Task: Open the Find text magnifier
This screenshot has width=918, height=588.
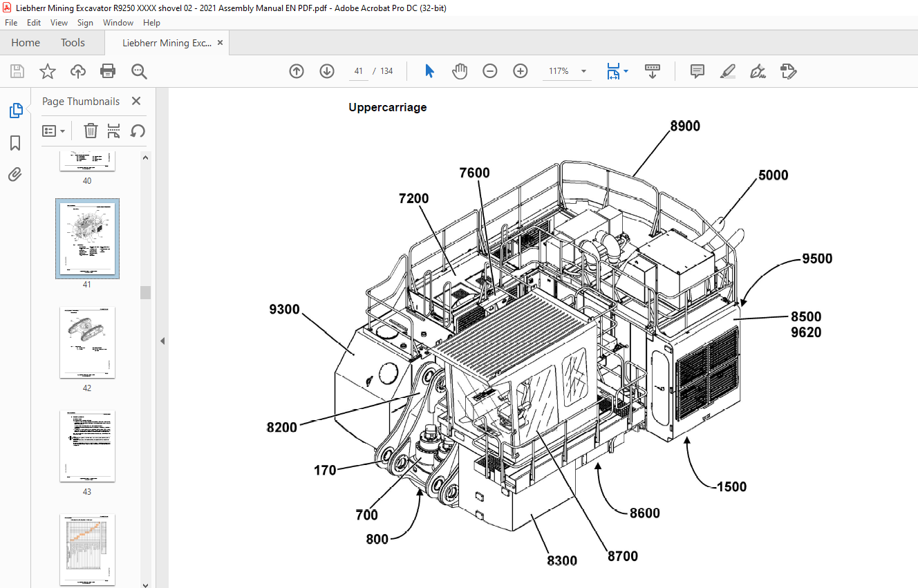Action: pos(139,71)
